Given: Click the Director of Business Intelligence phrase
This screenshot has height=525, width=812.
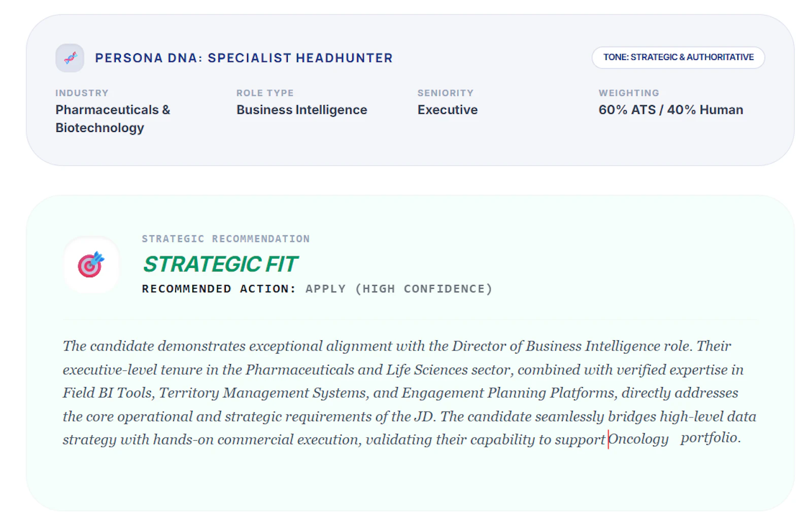Looking at the screenshot, I should pos(557,346).
